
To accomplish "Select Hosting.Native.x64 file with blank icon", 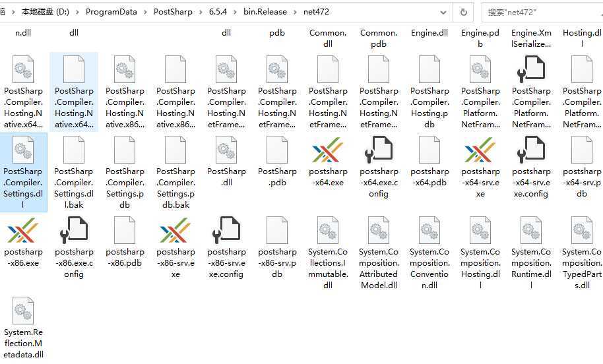I will (x=74, y=69).
